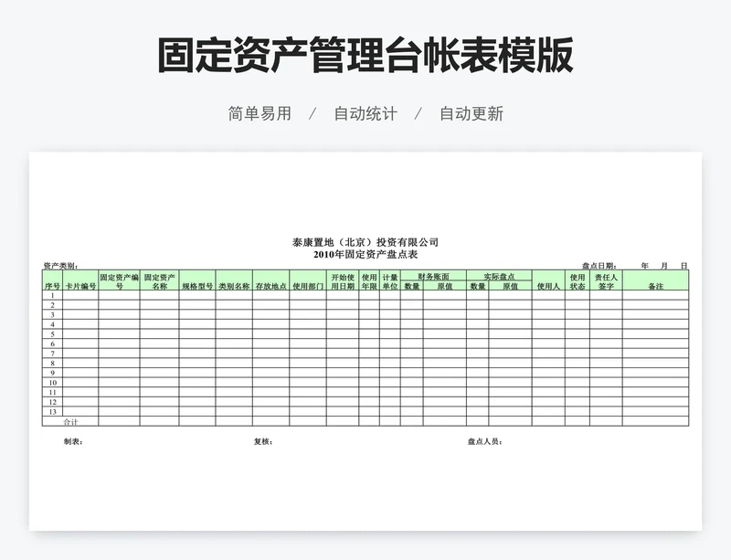Click the 日 date field label
The width and height of the screenshot is (731, 560).
(683, 266)
